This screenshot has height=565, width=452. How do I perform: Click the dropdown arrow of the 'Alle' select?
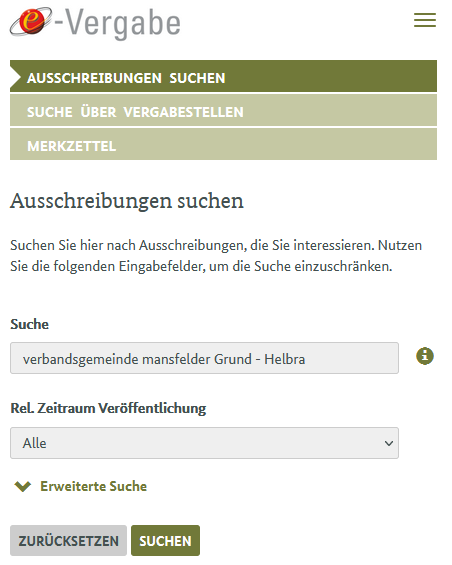tap(389, 443)
